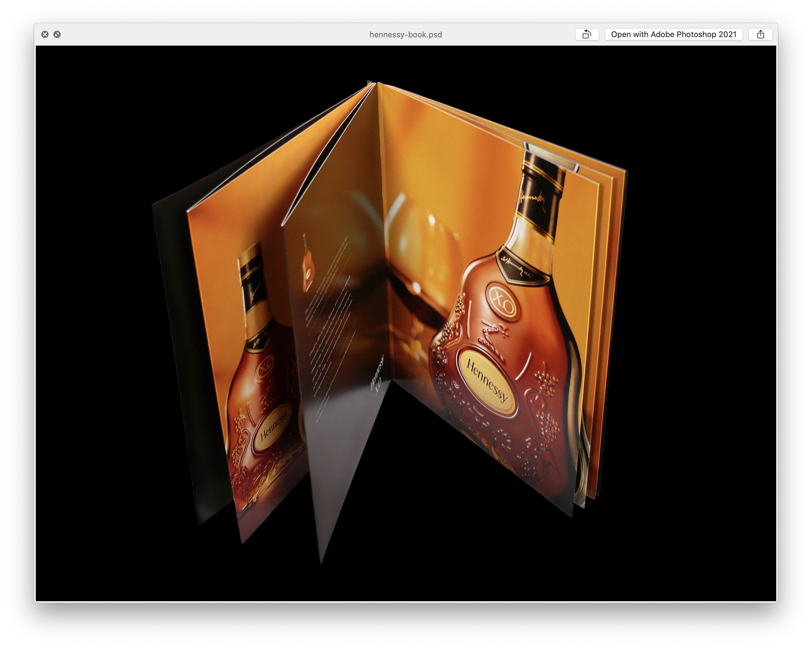The width and height of the screenshot is (812, 648).
Task: Open the Share menu icon
Action: [x=760, y=34]
